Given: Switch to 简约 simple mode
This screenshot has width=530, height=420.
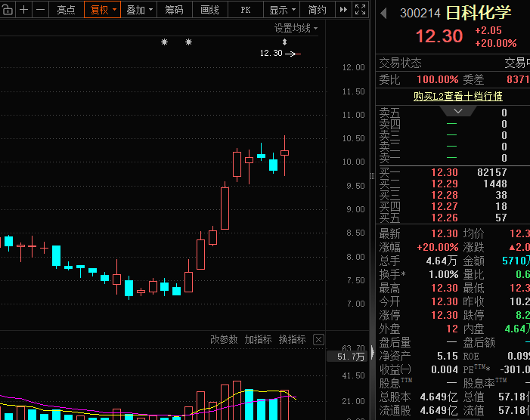Looking at the screenshot, I should 317,10.
